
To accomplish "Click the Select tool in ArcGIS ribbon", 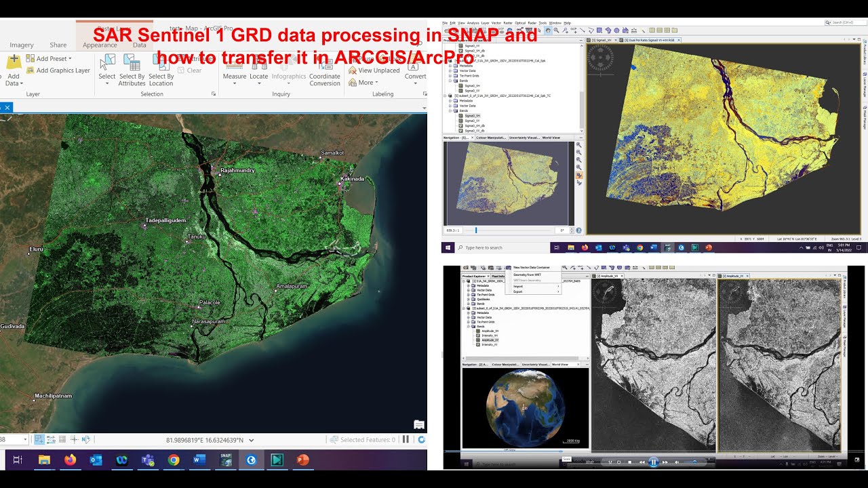I will 107,70.
